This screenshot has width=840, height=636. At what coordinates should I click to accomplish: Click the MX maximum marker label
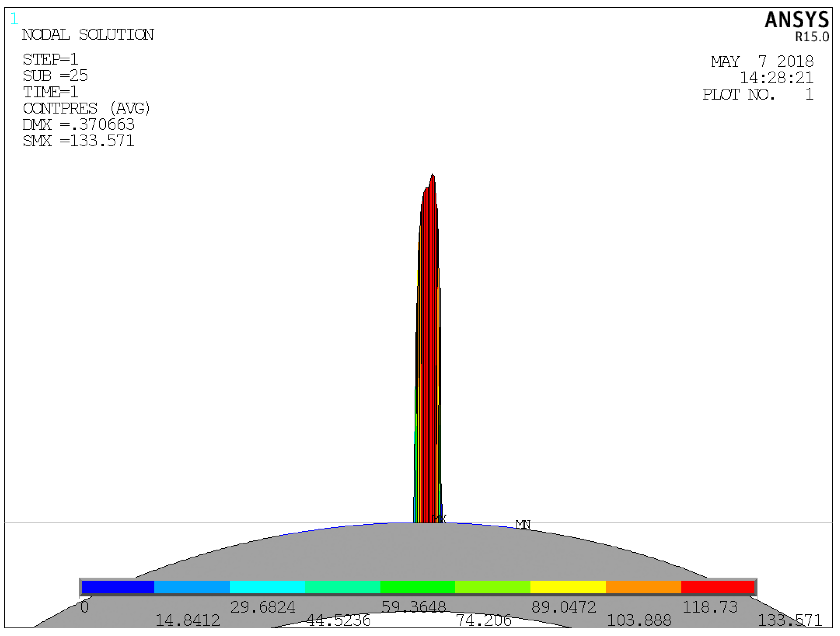[439, 519]
